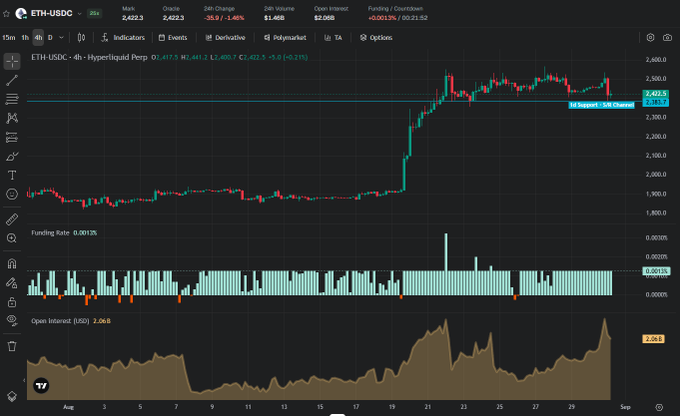Take a chart snapshot with camera icon
Image resolution: width=680 pixels, height=416 pixels.
667,38
